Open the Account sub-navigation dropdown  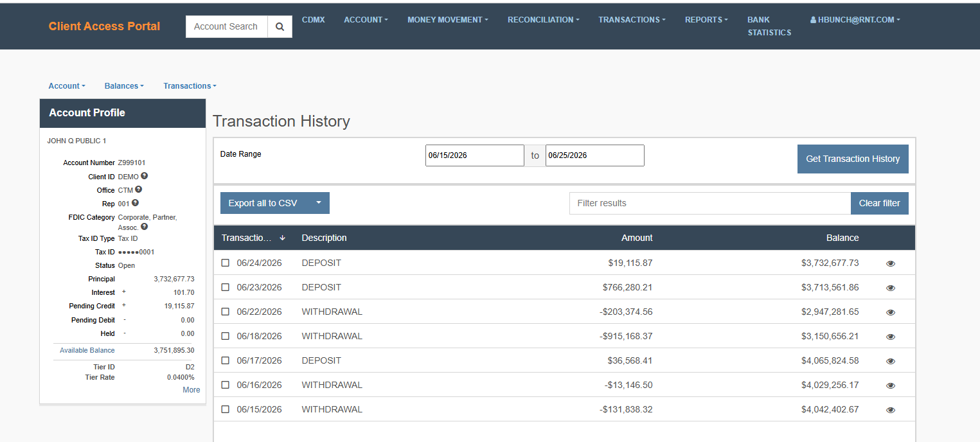point(67,86)
